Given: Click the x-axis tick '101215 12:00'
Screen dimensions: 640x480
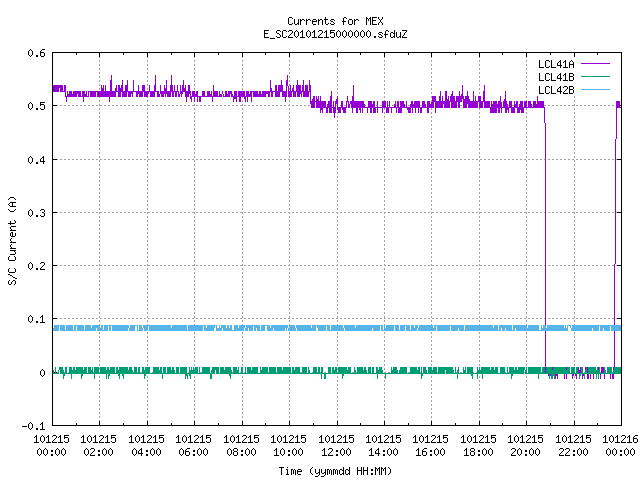Looking at the screenshot, I should 336,446.
